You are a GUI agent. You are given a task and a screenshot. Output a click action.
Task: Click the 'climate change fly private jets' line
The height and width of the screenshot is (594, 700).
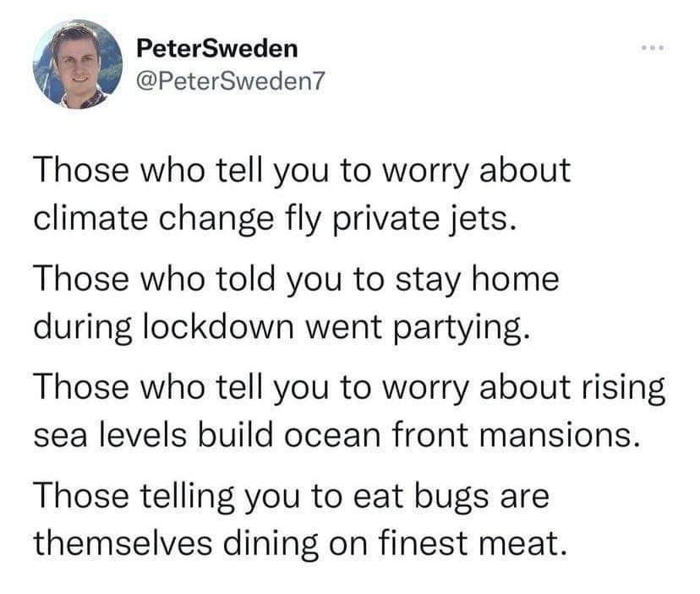point(275,220)
